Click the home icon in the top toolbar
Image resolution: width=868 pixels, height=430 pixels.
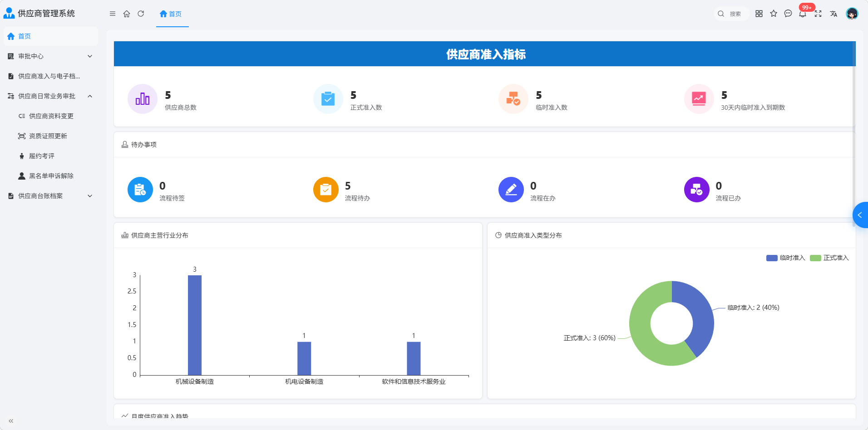coord(127,14)
